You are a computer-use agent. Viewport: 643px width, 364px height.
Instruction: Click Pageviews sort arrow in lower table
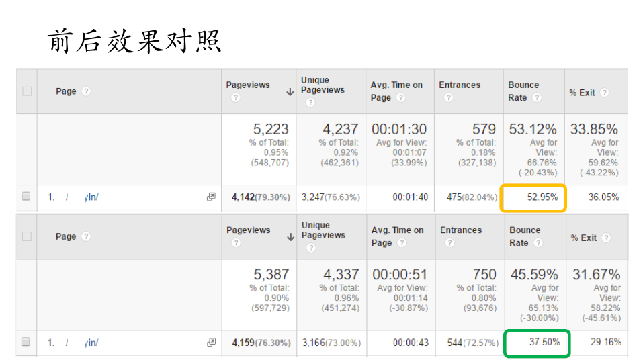290,237
